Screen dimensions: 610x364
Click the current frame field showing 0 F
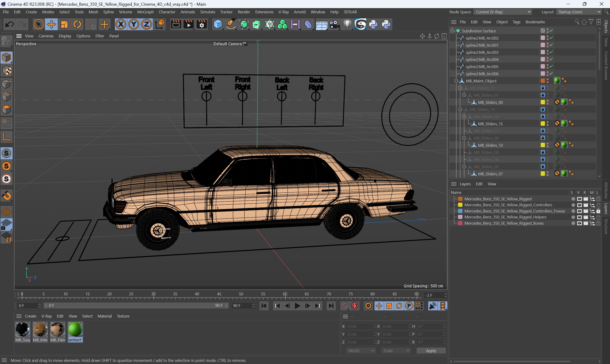(29, 305)
